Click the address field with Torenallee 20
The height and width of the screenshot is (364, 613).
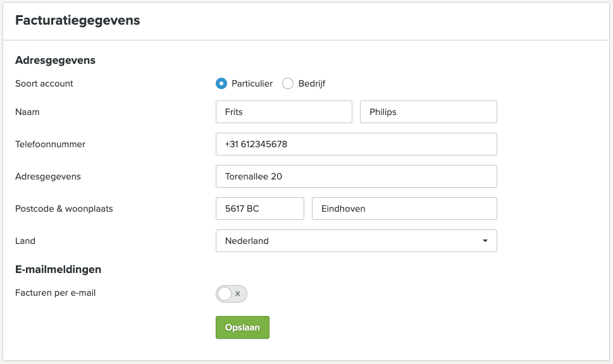(x=356, y=176)
